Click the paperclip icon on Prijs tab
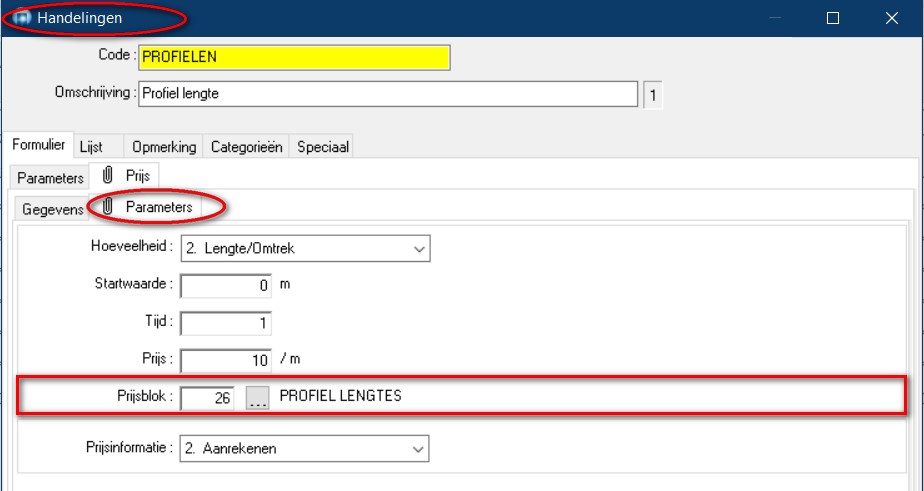 [107, 176]
